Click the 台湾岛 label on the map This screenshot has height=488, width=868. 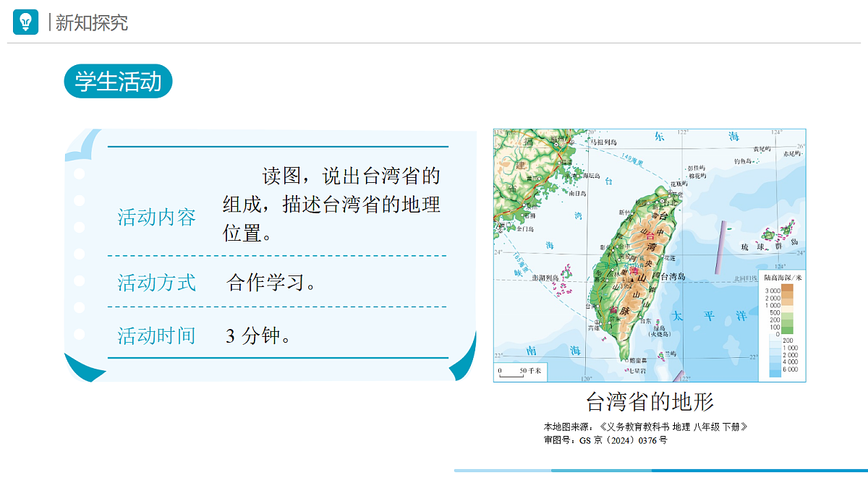coord(673,276)
